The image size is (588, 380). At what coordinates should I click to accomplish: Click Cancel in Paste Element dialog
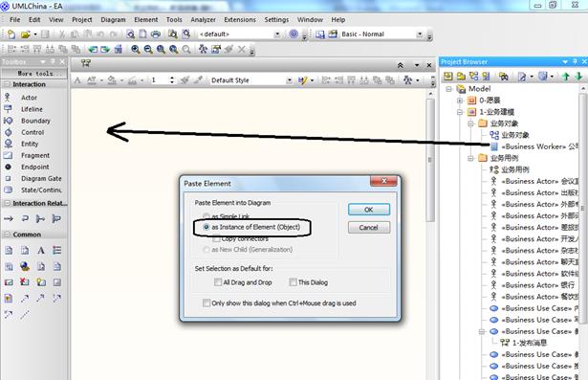coord(369,228)
